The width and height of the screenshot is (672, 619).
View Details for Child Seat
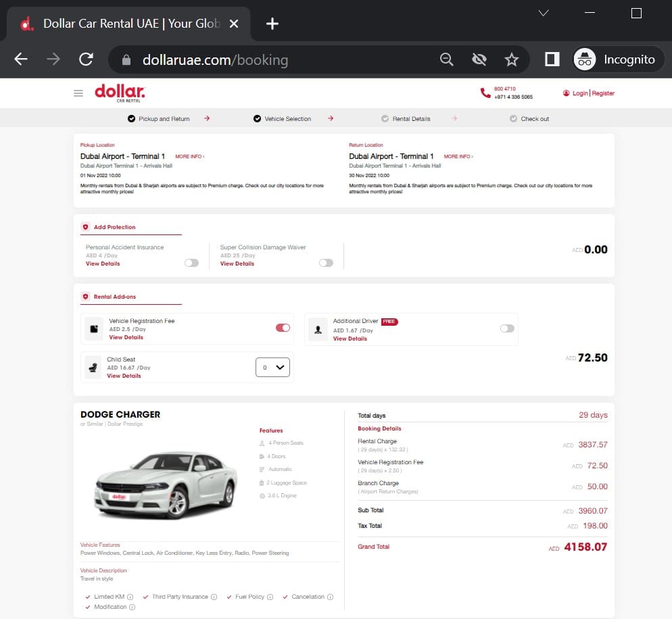(x=124, y=376)
